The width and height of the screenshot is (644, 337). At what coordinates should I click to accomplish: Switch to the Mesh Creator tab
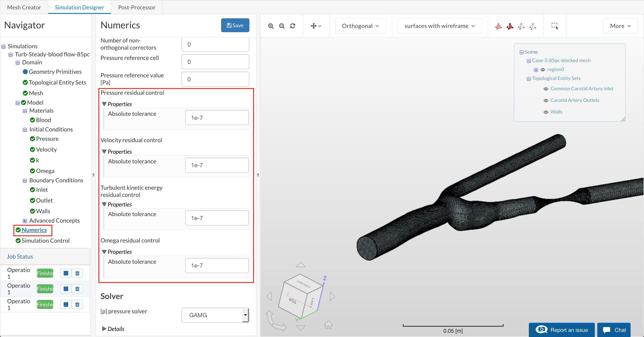(24, 7)
